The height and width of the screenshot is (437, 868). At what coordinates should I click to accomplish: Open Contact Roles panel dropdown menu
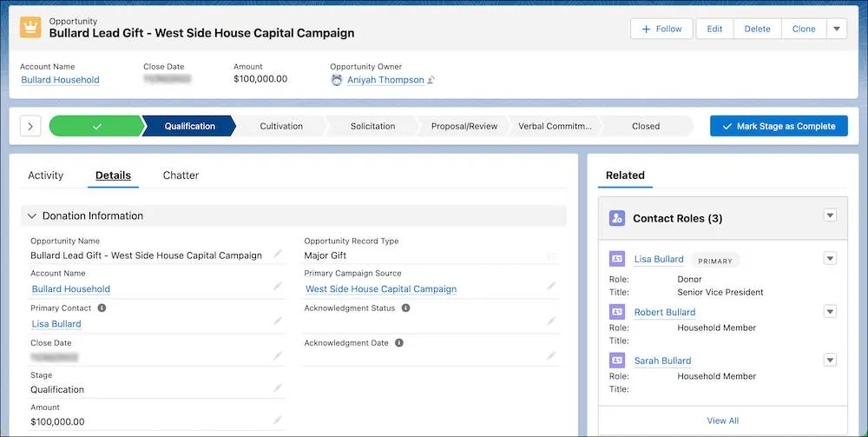[x=830, y=215]
